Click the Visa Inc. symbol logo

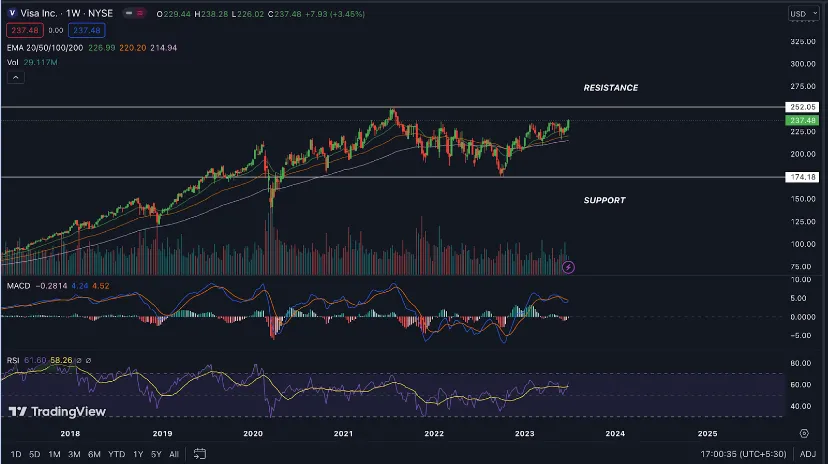point(12,13)
